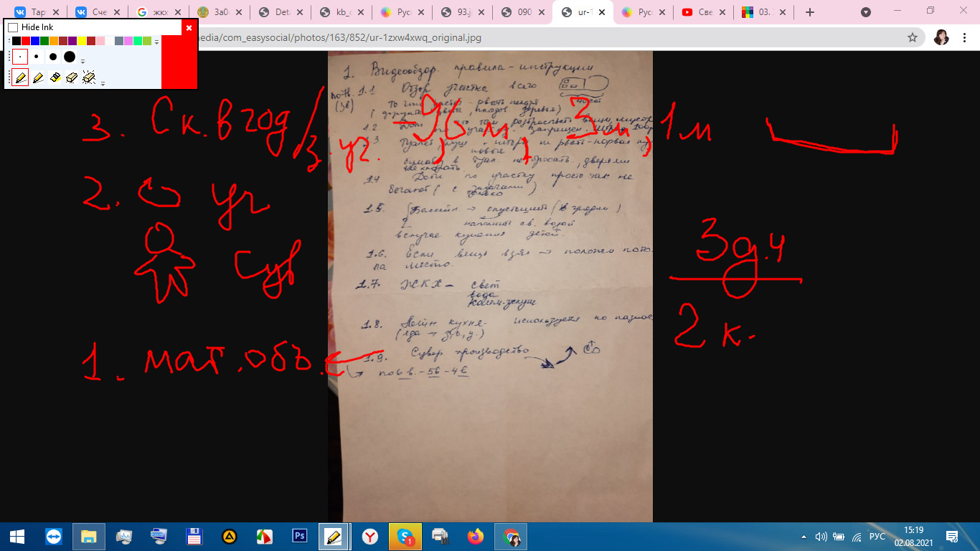Select the thin pen tool in ink toolbar
This screenshot has height=551, width=980.
pos(21,77)
